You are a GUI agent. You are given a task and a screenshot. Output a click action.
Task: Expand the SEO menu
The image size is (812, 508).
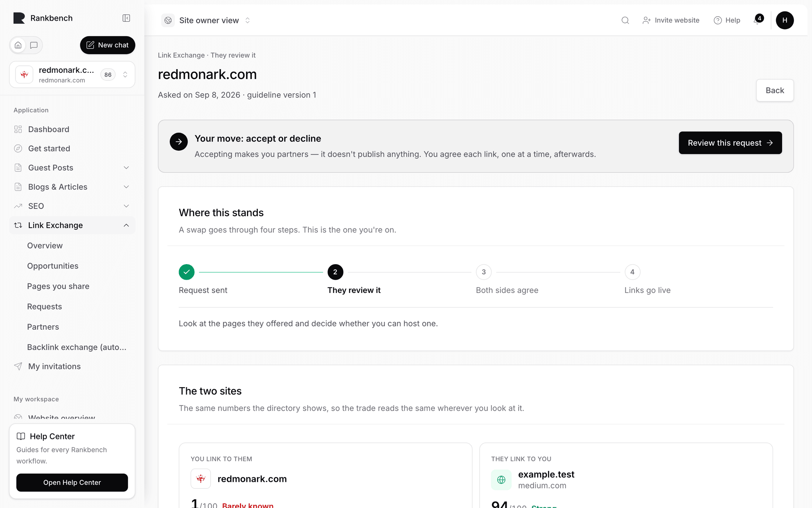72,206
